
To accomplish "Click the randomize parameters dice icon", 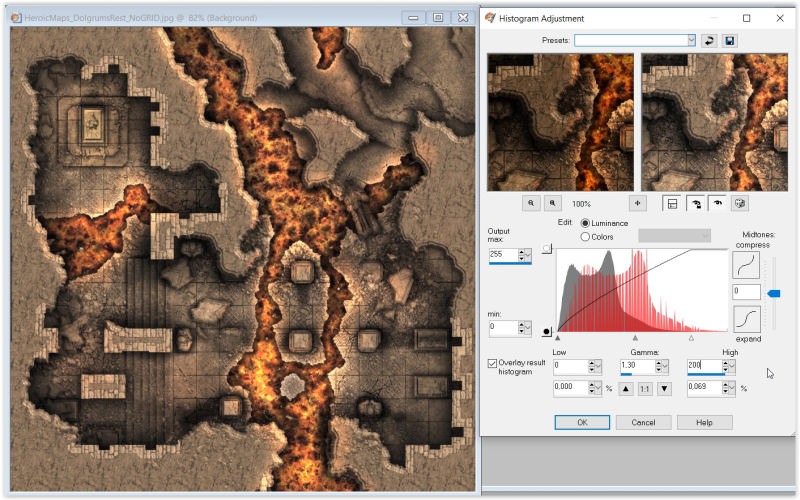I will point(740,203).
